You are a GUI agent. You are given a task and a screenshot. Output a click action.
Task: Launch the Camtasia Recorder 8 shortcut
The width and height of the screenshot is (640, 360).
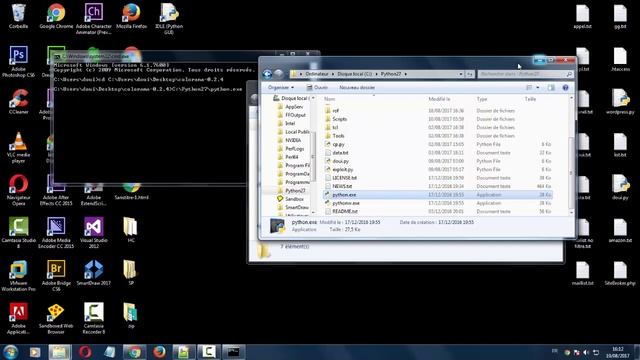pyautogui.click(x=93, y=319)
